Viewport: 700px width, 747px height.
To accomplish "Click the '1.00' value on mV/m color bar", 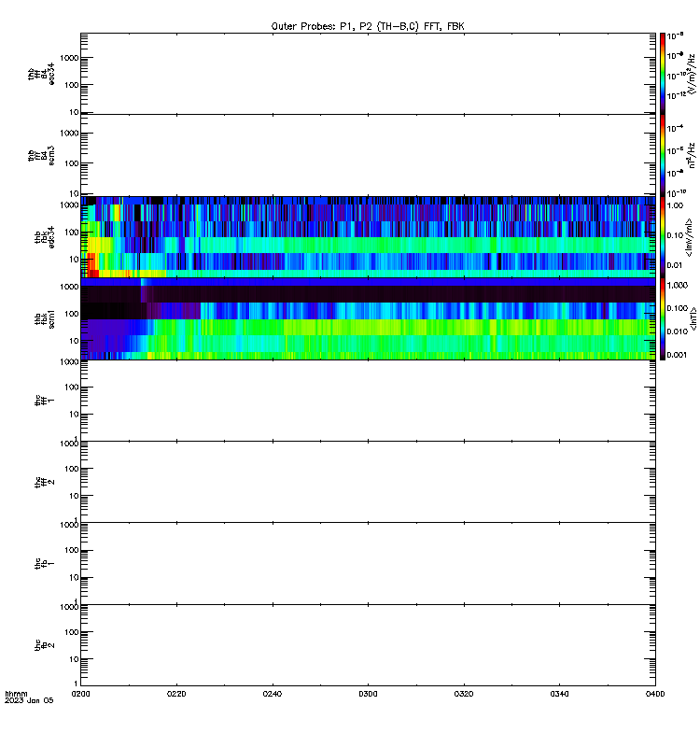I will tap(675, 205).
